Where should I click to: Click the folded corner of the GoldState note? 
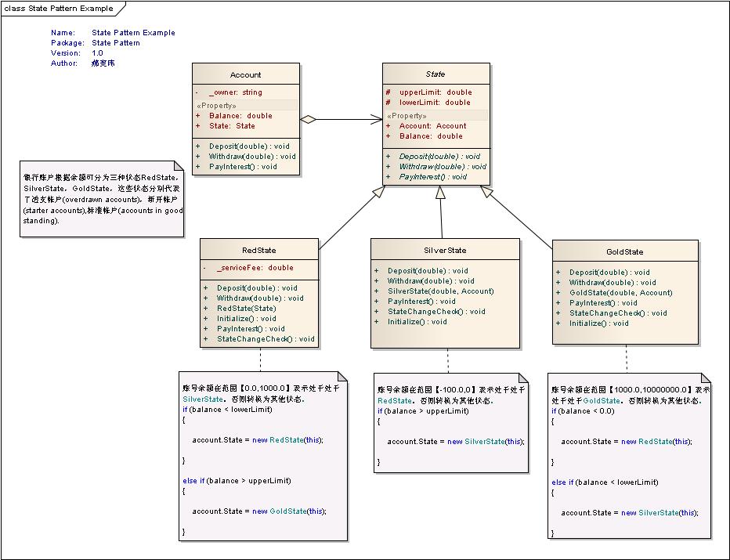coord(705,378)
